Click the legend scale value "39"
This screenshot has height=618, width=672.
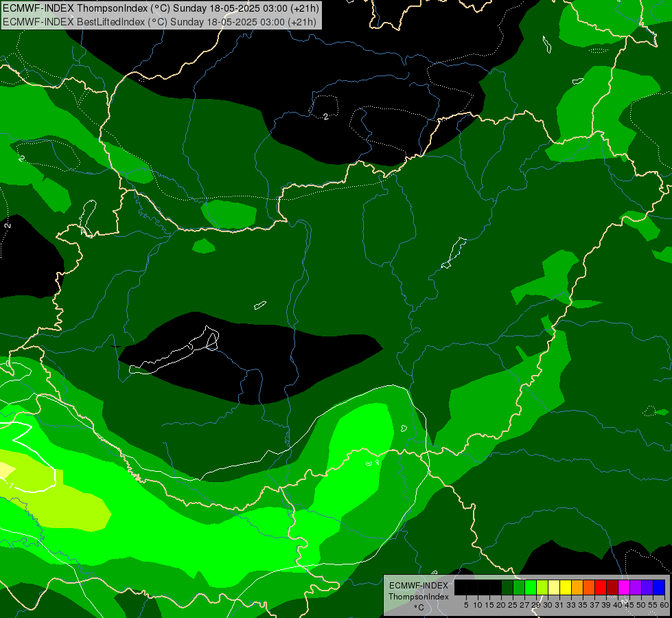606,605
